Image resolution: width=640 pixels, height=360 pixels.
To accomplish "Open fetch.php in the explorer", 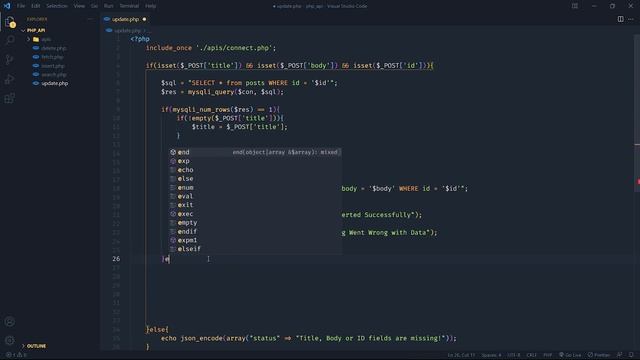I will click(x=52, y=57).
